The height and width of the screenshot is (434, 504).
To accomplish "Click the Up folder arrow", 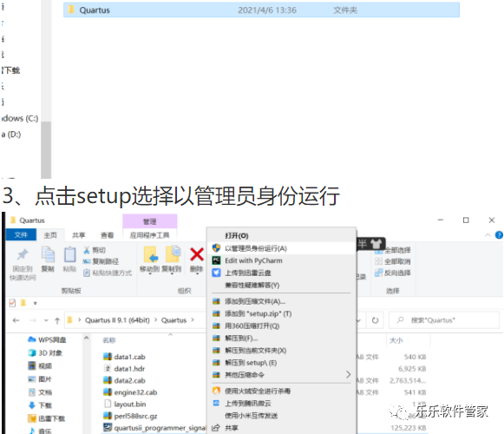I will [57, 320].
